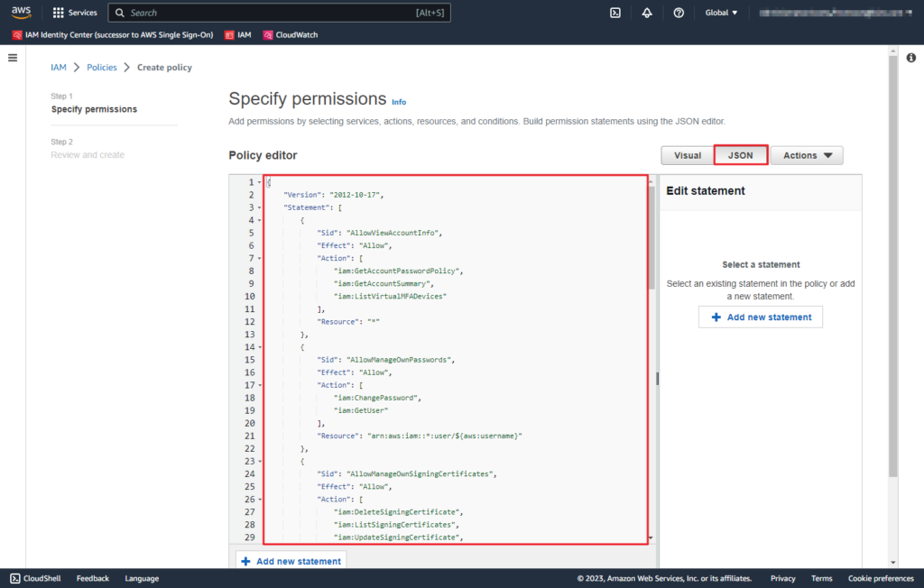Open the Language footer option
Viewport: 924px width, 588px height.
[142, 579]
